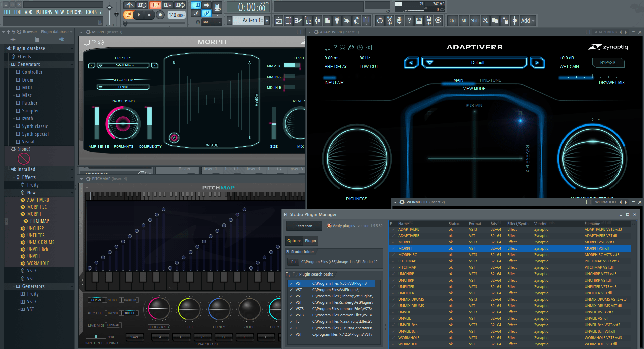Open the mixer from the toolbar
The image size is (644, 349).
point(317,21)
